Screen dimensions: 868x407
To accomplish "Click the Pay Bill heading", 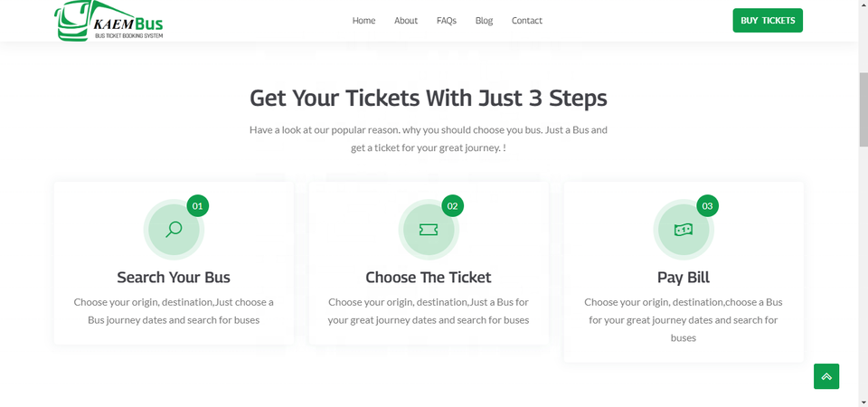I will click(684, 277).
